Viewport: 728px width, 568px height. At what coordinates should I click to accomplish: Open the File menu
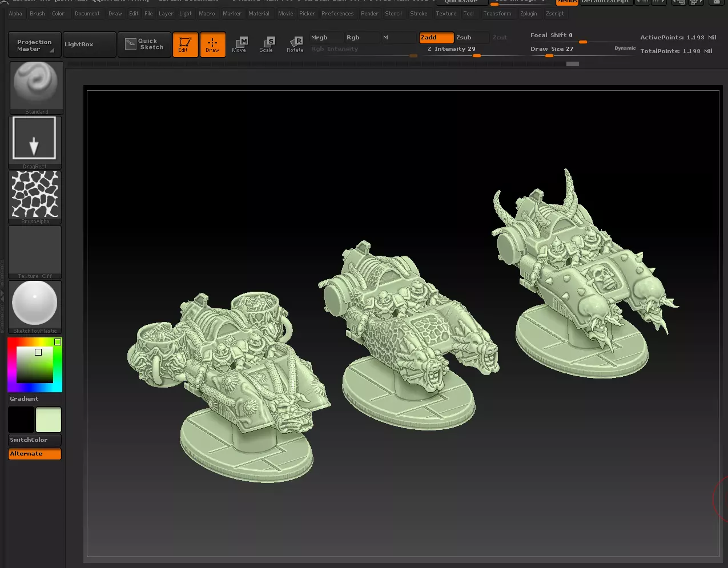(x=148, y=14)
